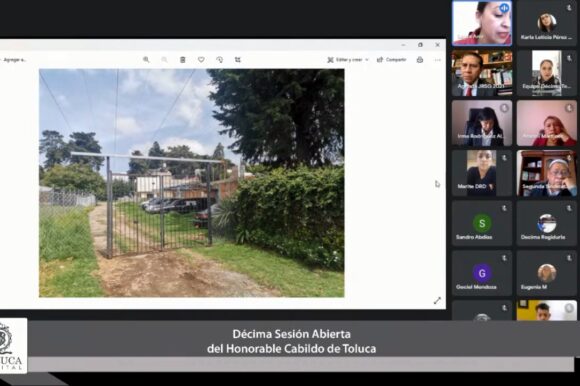Click the active speaker audio indicator

click(504, 8)
